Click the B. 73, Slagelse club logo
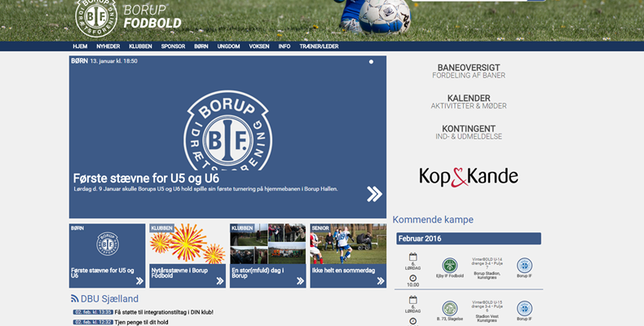This screenshot has width=644, height=326. pos(450,308)
